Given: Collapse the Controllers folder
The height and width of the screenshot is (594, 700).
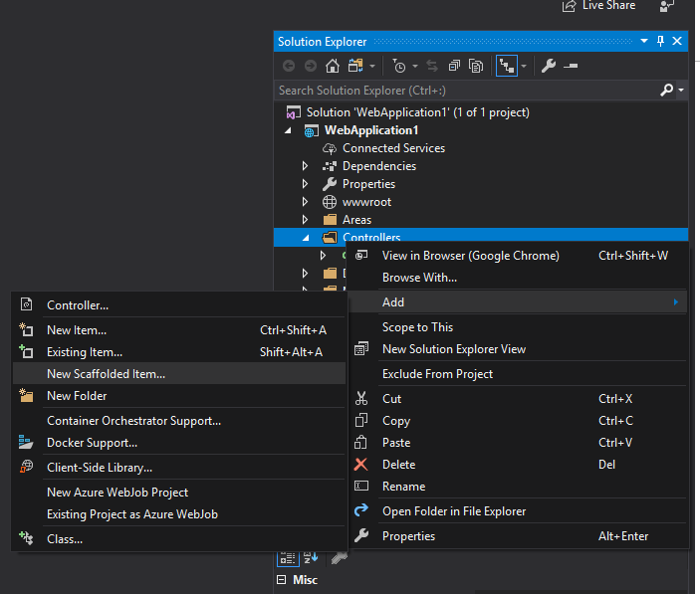Looking at the screenshot, I should tap(306, 238).
